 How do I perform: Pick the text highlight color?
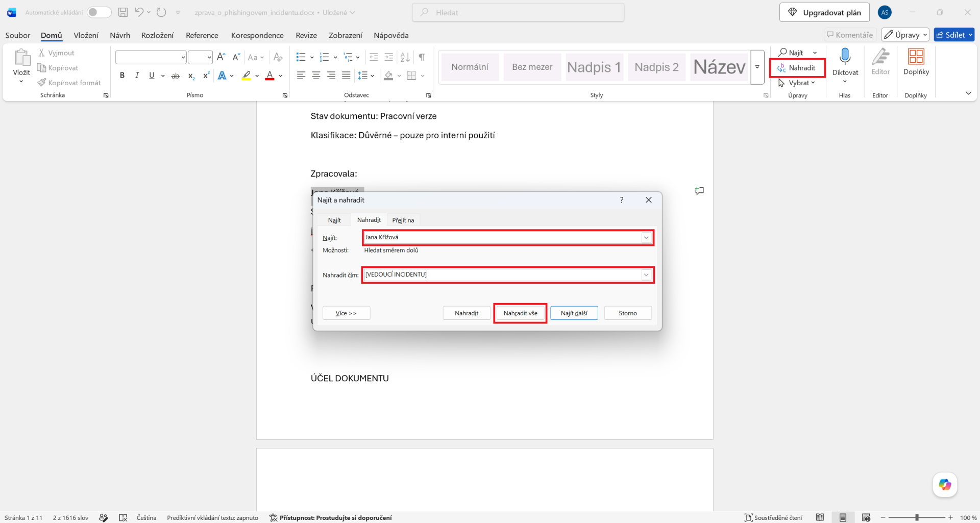(246, 76)
